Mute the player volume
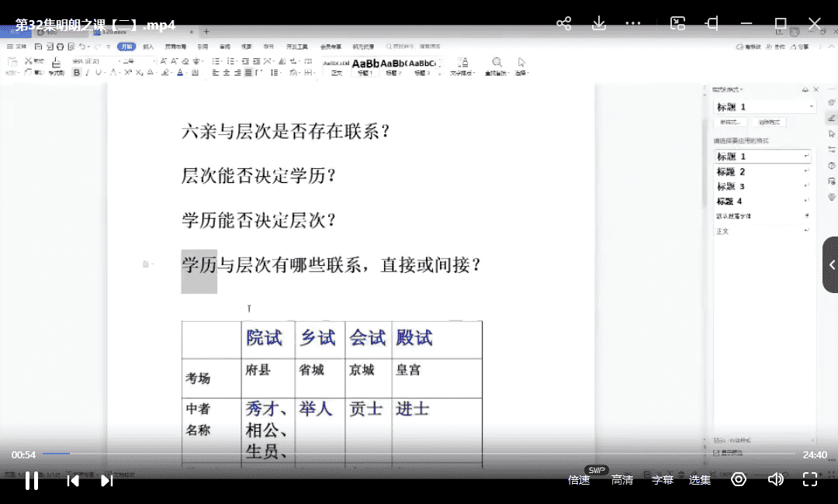Image resolution: width=838 pixels, height=504 pixels. pyautogui.click(x=775, y=479)
